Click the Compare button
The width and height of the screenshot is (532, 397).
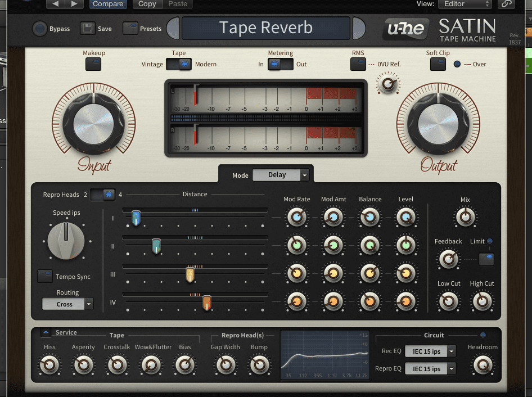(108, 4)
